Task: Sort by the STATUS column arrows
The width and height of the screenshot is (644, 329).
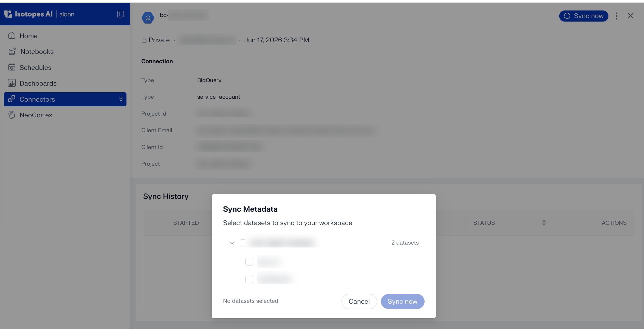Action: 544,223
